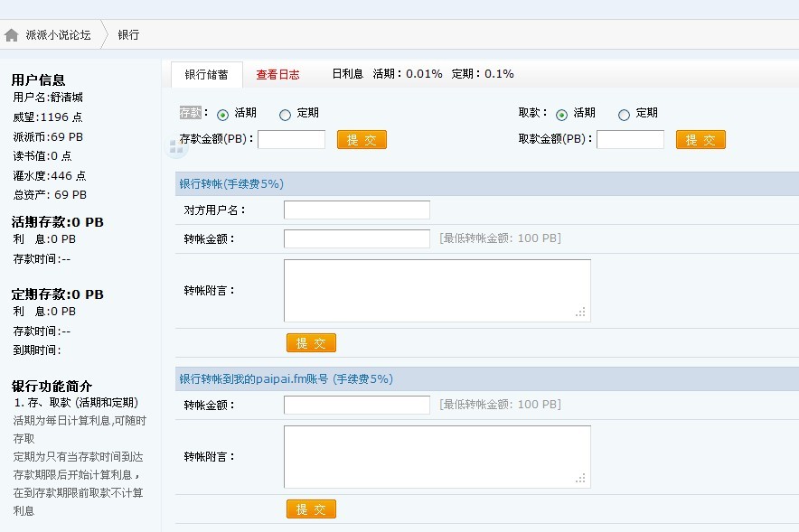Submit the withdrawal with 提交 button
The width and height of the screenshot is (799, 532).
click(x=700, y=139)
